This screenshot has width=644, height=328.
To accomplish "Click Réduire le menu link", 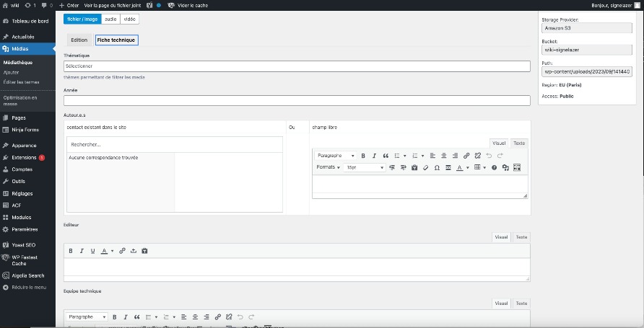I will [29, 287].
